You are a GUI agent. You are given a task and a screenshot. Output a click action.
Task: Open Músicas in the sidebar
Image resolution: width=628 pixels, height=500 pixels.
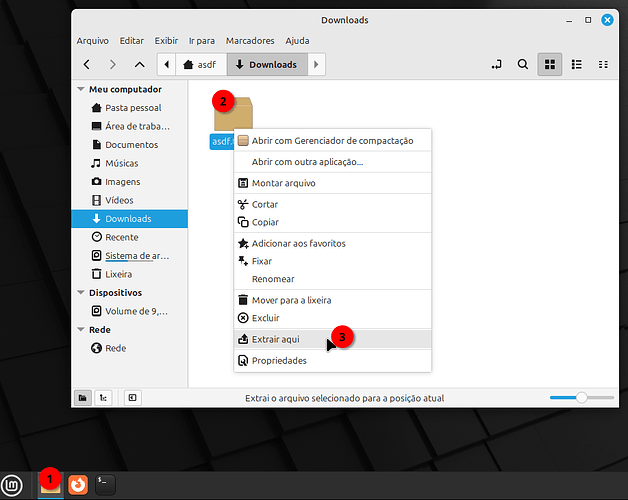(x=129, y=163)
